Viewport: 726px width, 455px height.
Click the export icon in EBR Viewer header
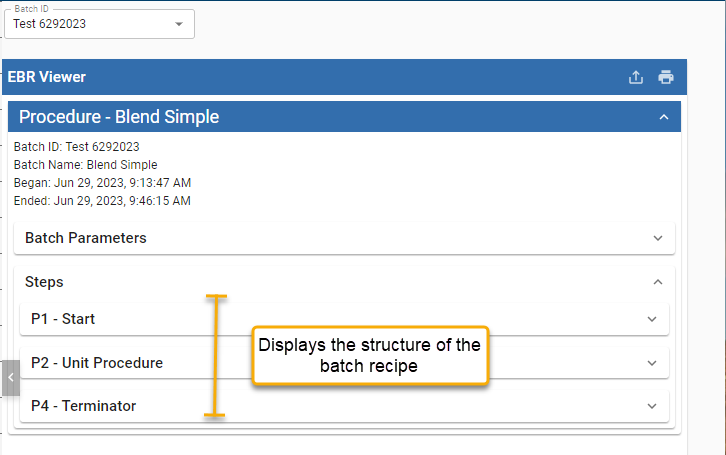635,78
